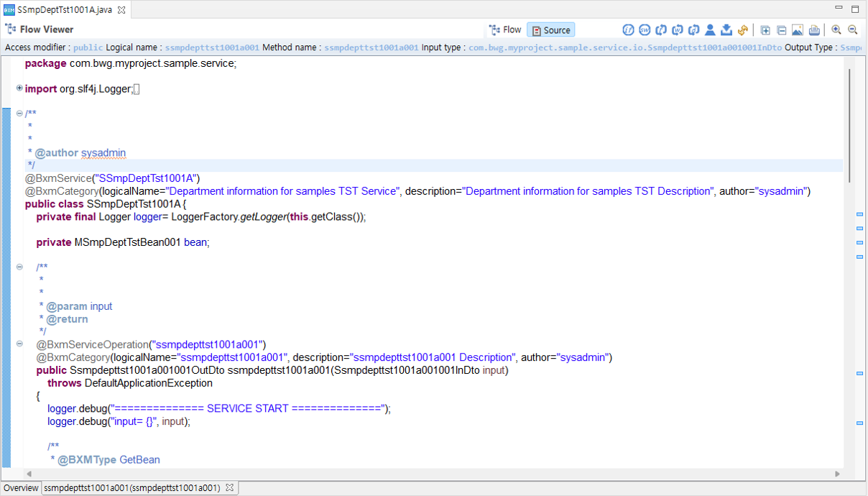This screenshot has width=868, height=496.
Task: Collapse the @author javadoc comment block
Action: point(19,113)
